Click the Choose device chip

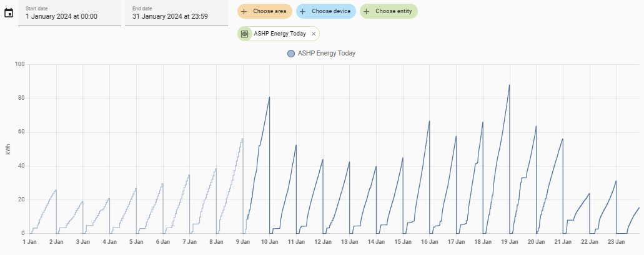pos(326,11)
